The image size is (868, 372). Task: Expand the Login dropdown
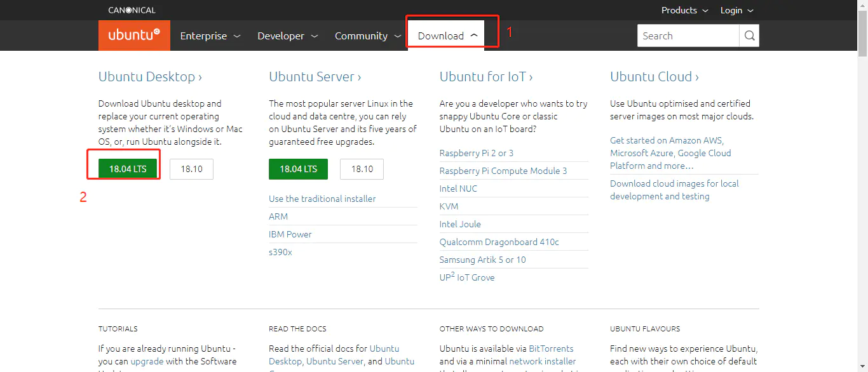click(x=736, y=10)
